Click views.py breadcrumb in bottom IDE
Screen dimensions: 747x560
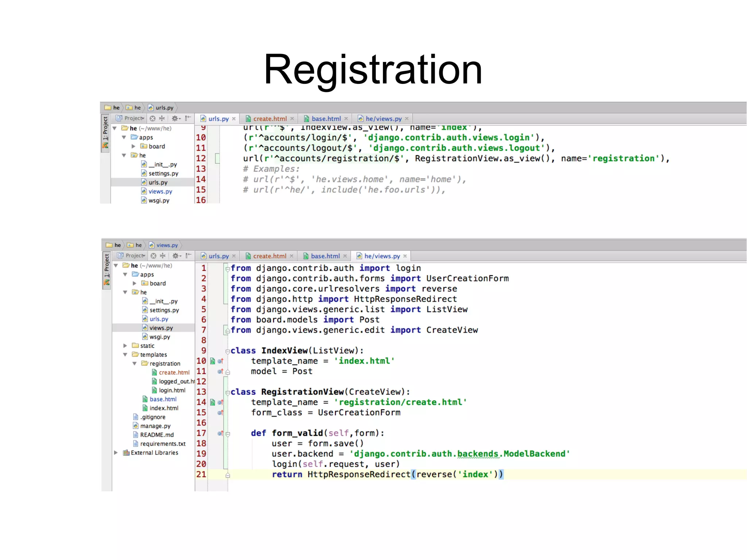click(x=163, y=245)
